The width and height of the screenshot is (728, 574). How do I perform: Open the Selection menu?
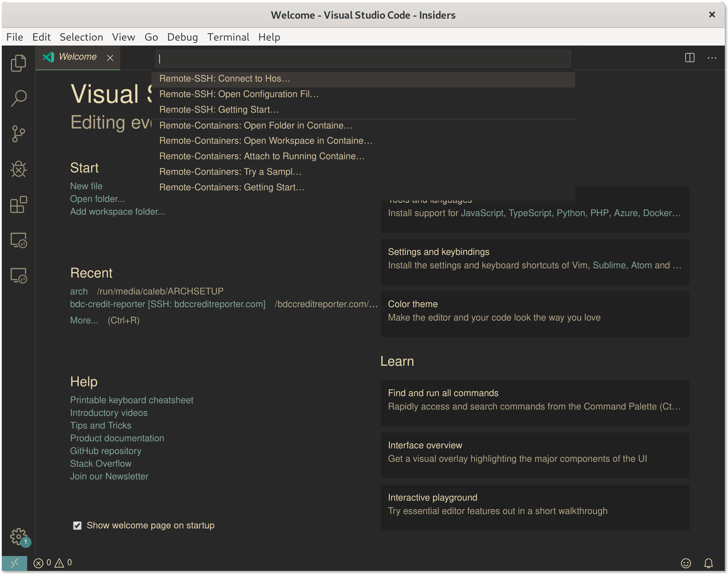point(82,37)
